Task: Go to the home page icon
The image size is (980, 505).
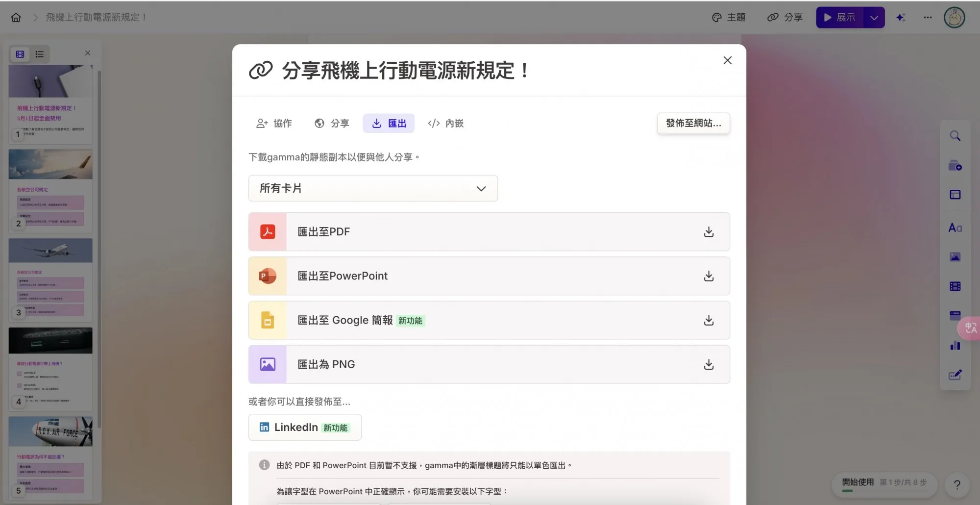Action: (x=16, y=18)
